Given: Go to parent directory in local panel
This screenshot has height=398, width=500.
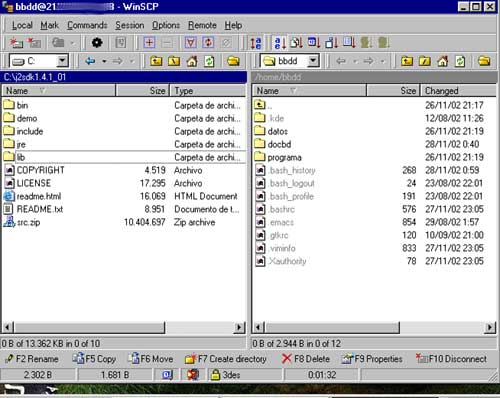Looking at the screenshot, I should (x=156, y=61).
